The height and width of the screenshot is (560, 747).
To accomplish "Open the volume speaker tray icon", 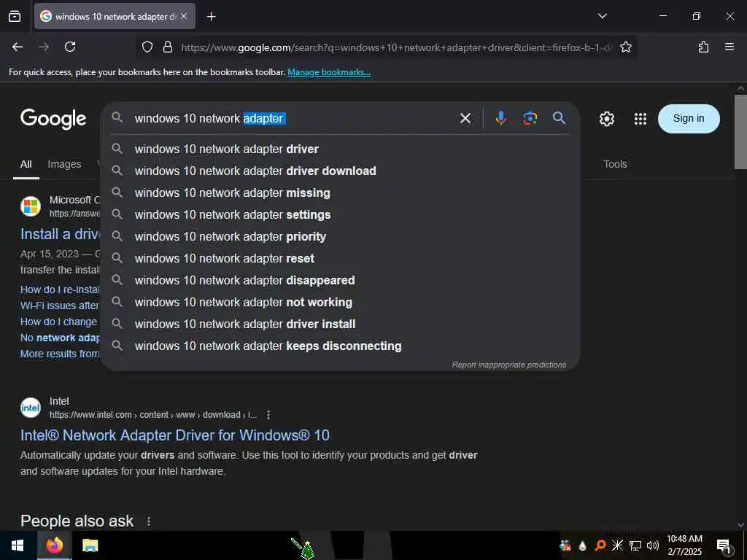I will point(653,545).
